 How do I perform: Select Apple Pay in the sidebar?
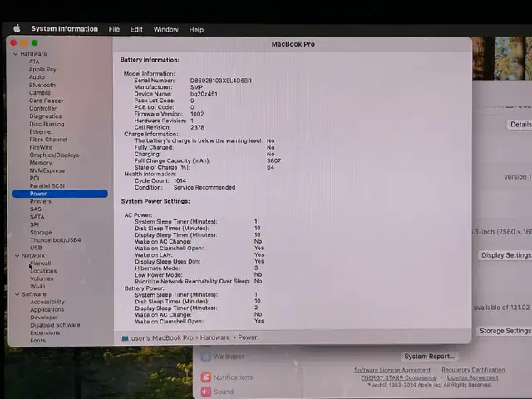pyautogui.click(x=42, y=69)
